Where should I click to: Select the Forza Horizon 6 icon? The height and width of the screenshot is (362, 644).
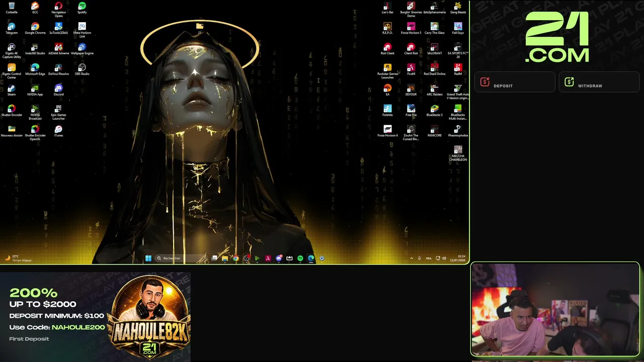[x=387, y=132]
